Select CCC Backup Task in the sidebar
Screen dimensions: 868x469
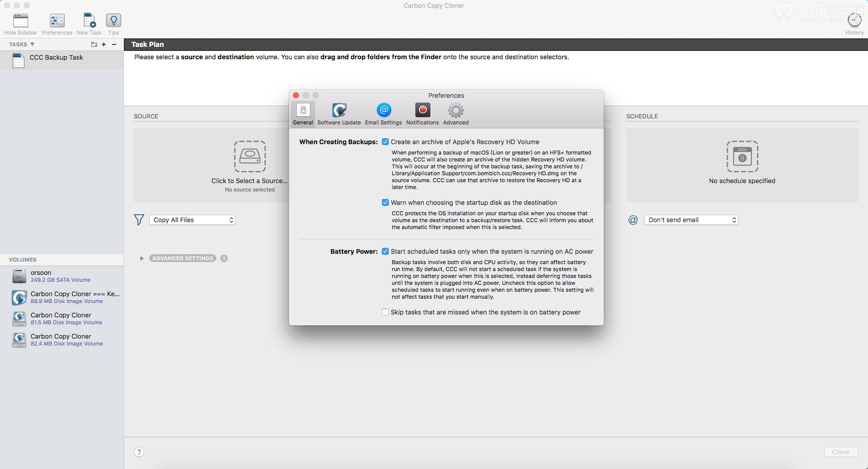pyautogui.click(x=56, y=58)
